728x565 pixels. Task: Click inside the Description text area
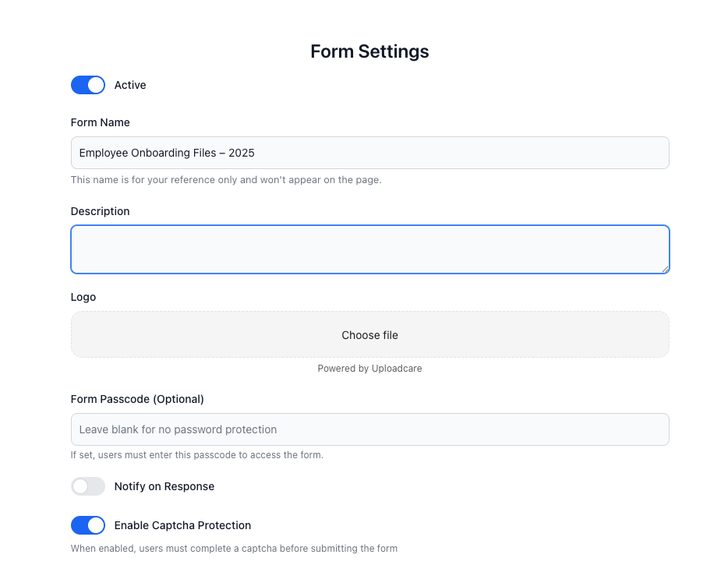(x=369, y=248)
